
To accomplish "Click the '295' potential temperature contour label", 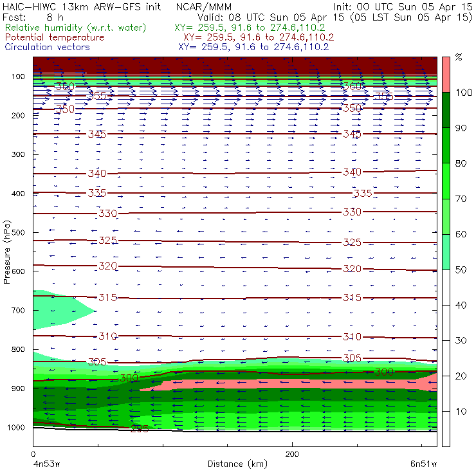I will click(140, 428).
